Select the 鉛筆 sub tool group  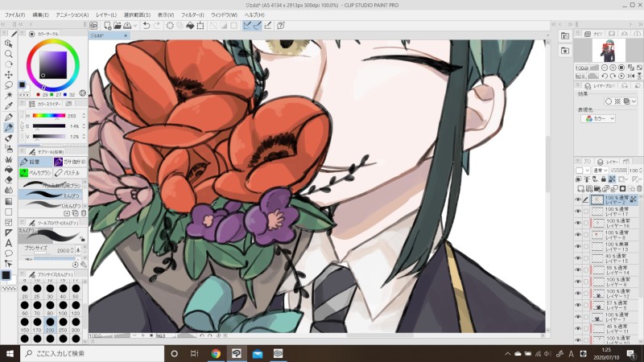point(35,162)
